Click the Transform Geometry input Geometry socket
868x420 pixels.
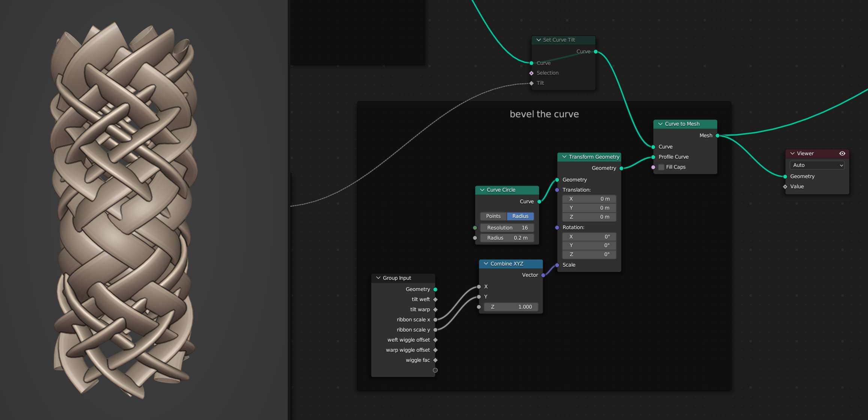click(x=557, y=180)
